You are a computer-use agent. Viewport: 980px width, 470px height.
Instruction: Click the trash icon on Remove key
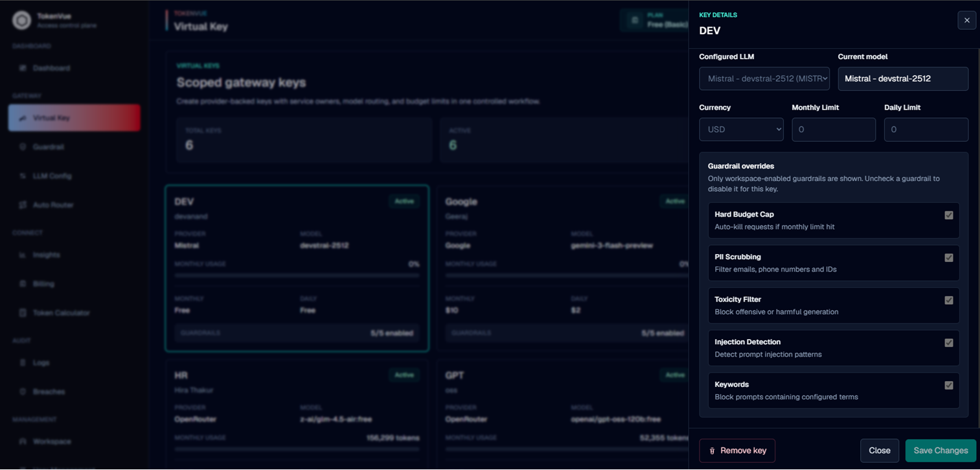[x=712, y=451]
